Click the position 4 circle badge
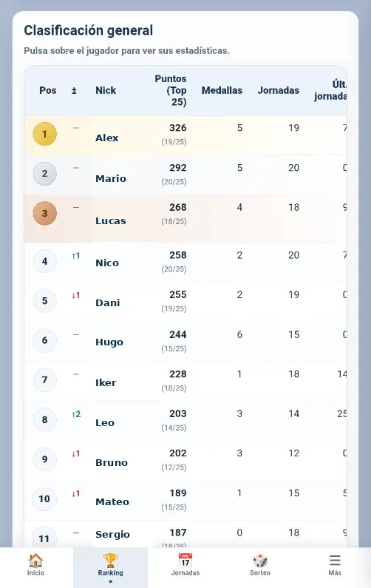Image resolution: width=371 pixels, height=588 pixels. coord(44,261)
